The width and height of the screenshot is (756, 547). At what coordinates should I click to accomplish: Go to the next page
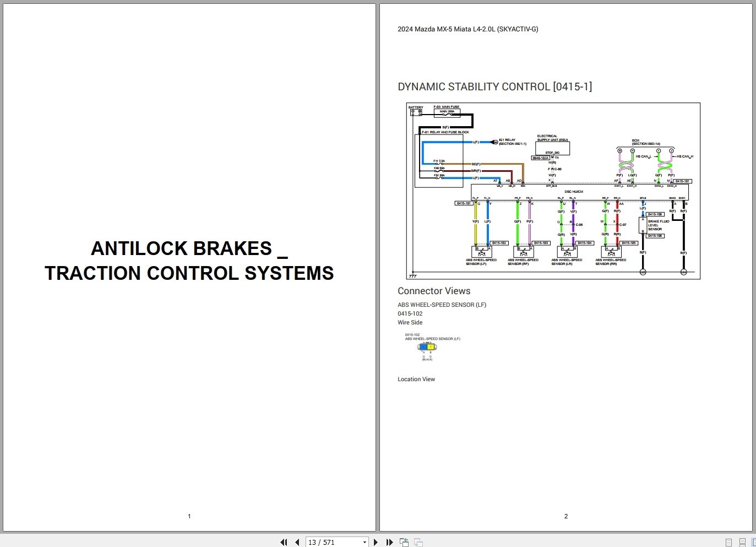(x=376, y=542)
